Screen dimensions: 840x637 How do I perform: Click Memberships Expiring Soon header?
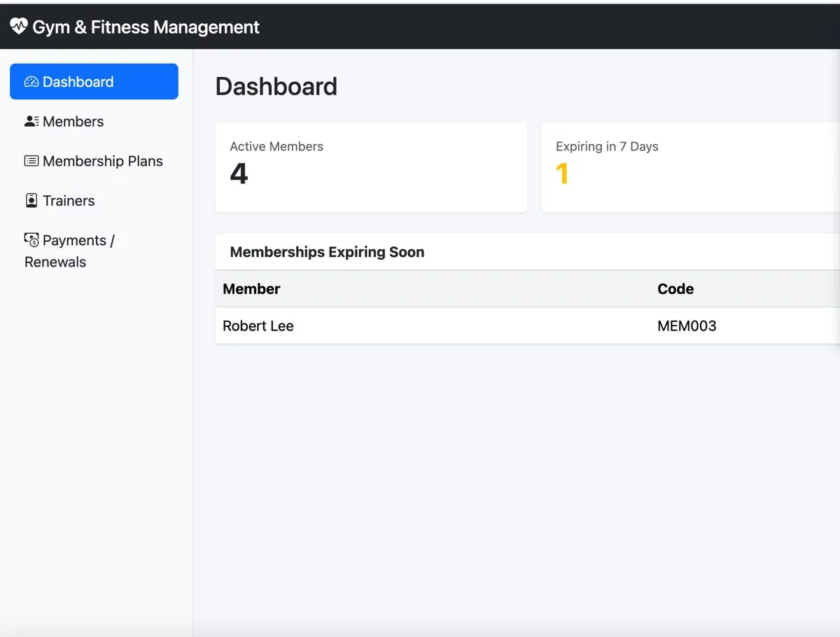pyautogui.click(x=327, y=252)
